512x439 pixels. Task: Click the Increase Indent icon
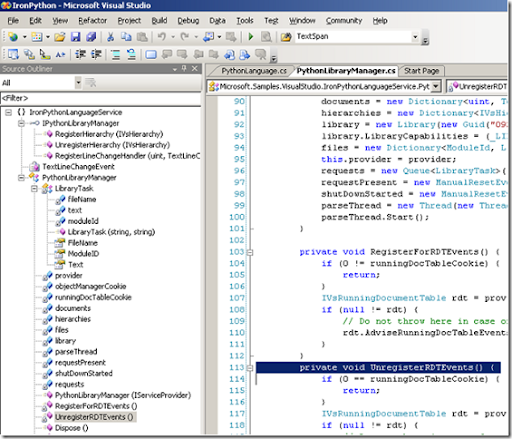96,54
